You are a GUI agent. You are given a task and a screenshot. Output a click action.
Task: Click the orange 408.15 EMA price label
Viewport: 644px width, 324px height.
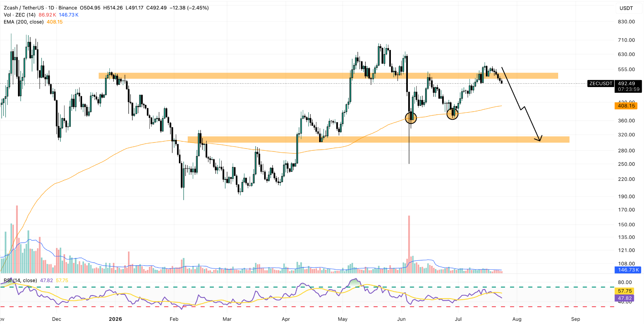pyautogui.click(x=626, y=106)
